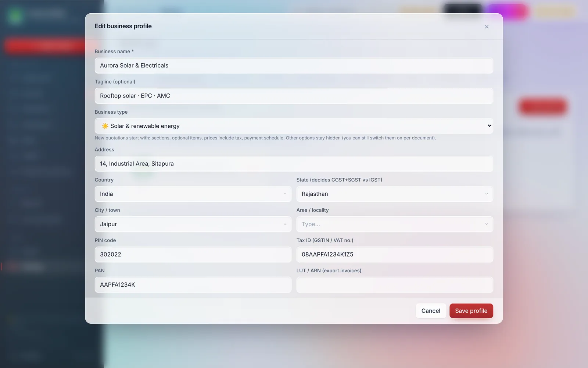Click the PAN input field
The width and height of the screenshot is (588, 368).
click(193, 284)
